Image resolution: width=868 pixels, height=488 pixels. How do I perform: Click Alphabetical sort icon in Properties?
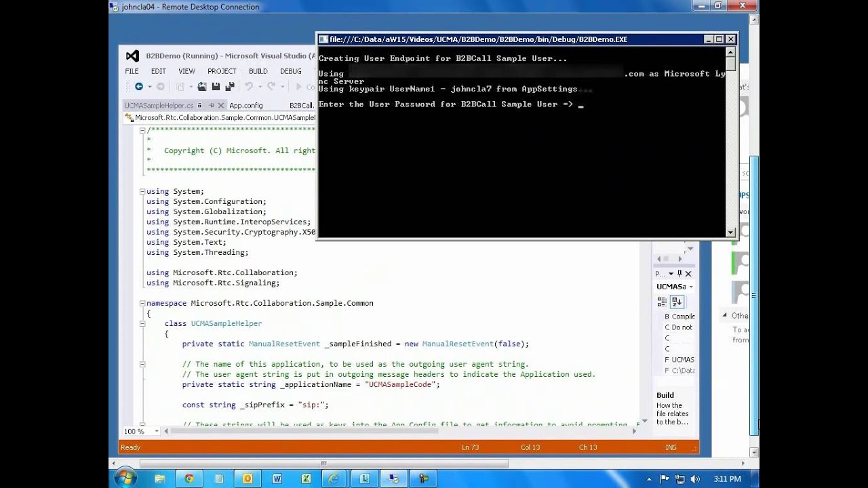point(677,302)
